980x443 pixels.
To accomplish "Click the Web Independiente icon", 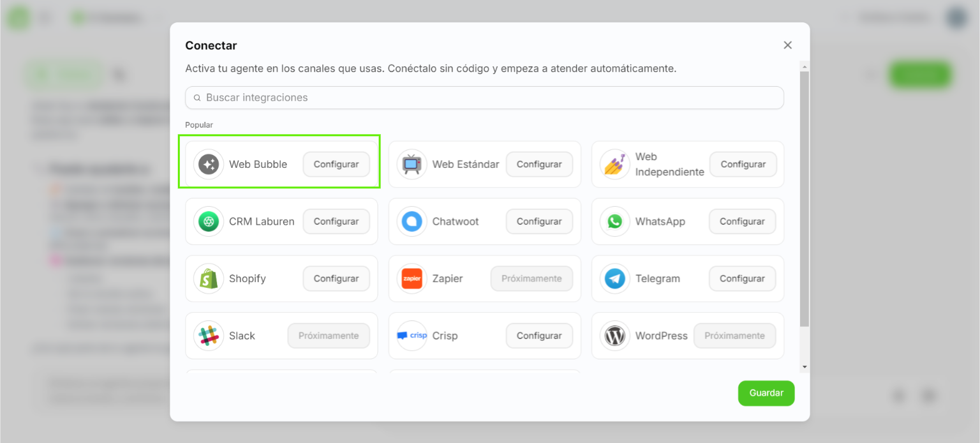I will click(615, 165).
